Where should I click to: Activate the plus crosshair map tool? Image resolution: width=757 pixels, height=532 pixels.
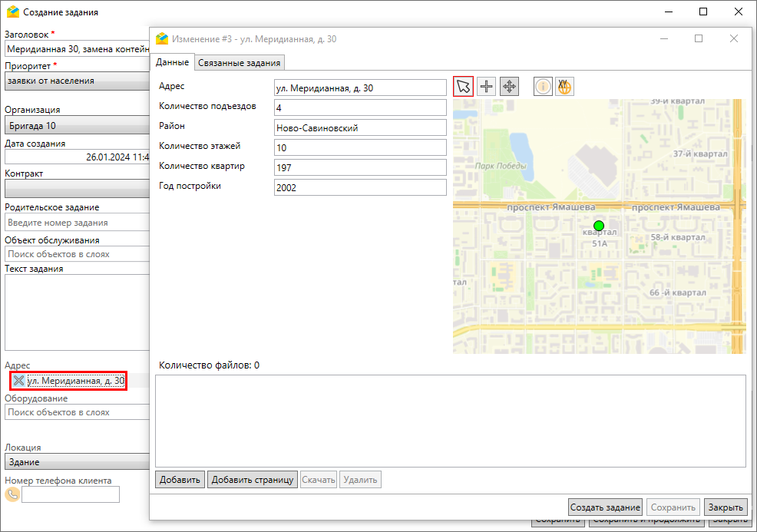[486, 87]
